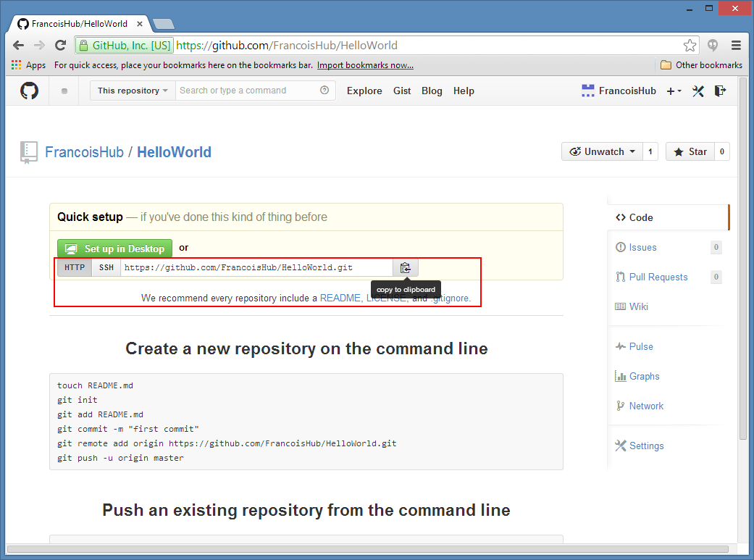Click the FrancoisHub owner link in the title

tap(84, 152)
